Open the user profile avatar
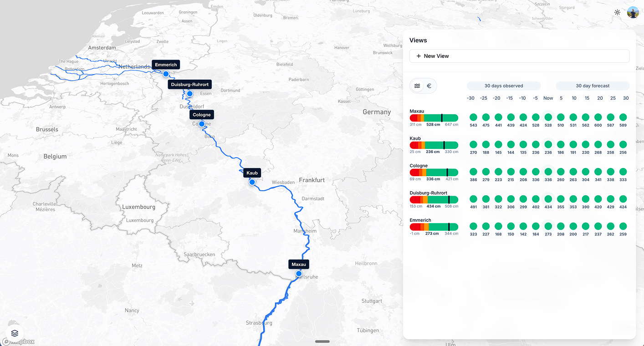The width and height of the screenshot is (644, 346). [633, 12]
